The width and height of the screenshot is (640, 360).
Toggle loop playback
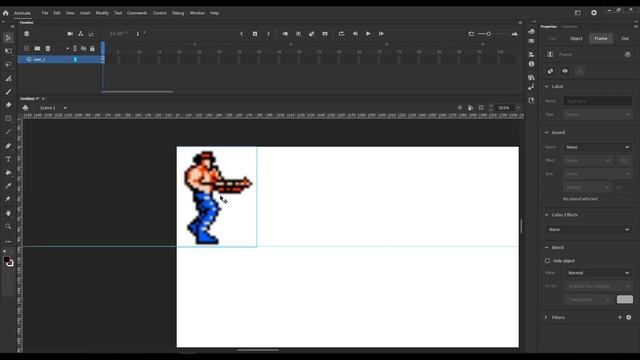[x=342, y=33]
